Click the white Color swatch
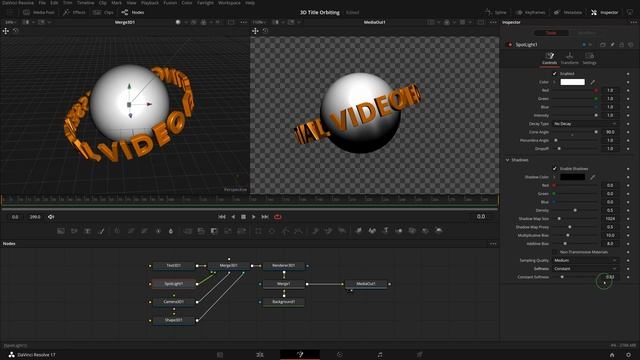 pos(572,82)
